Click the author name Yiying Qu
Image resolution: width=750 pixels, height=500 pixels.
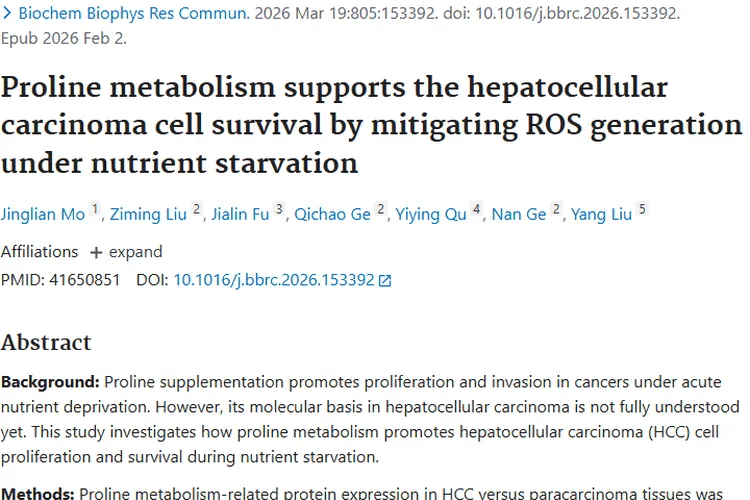click(x=431, y=214)
